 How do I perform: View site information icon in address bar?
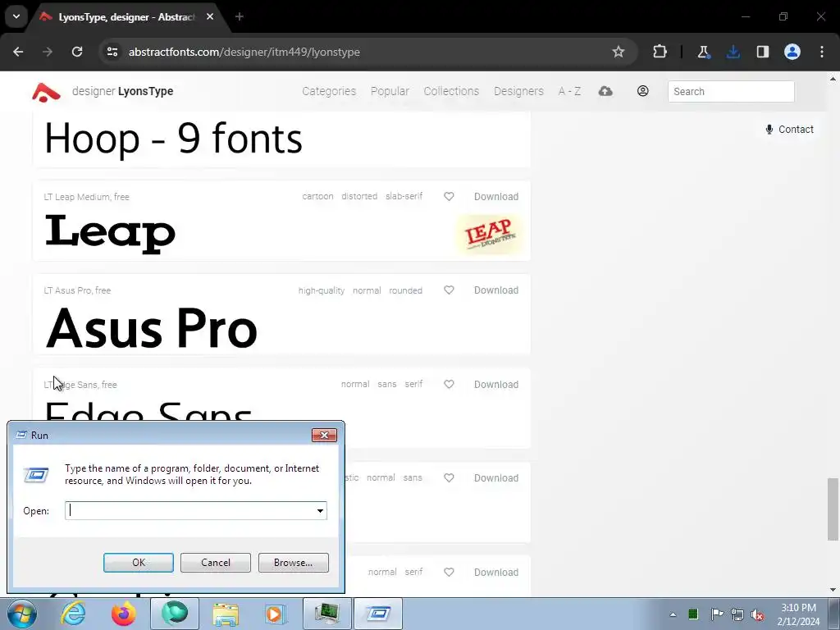pyautogui.click(x=112, y=52)
